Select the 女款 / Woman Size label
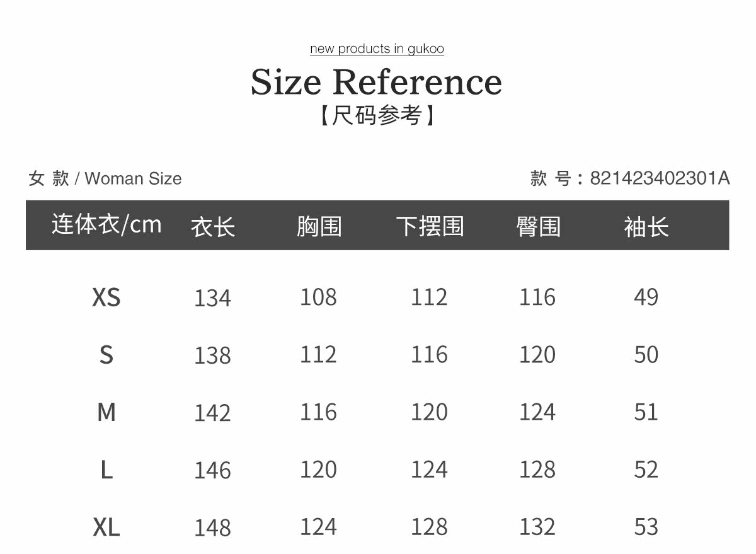Screen dimensions: 756x554 (x=105, y=178)
